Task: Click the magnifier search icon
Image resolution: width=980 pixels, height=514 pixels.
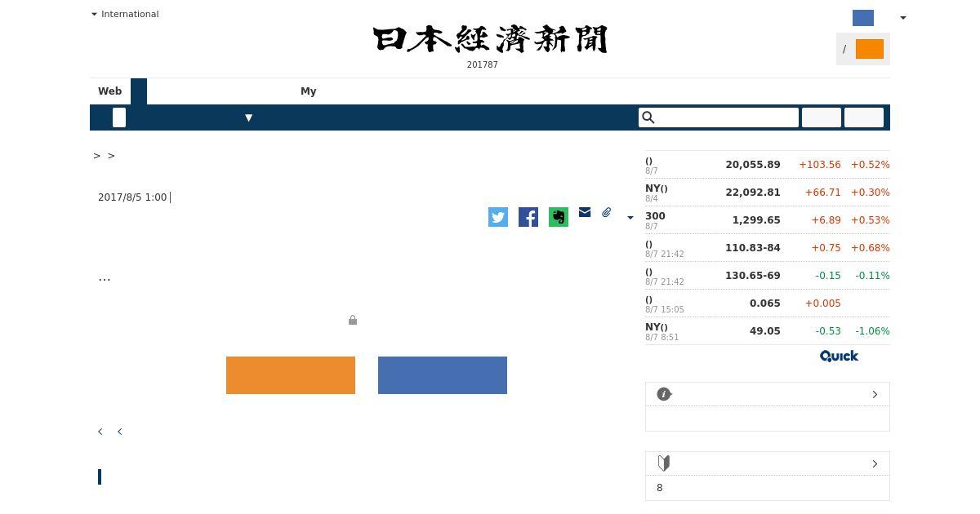Action: 648,117
